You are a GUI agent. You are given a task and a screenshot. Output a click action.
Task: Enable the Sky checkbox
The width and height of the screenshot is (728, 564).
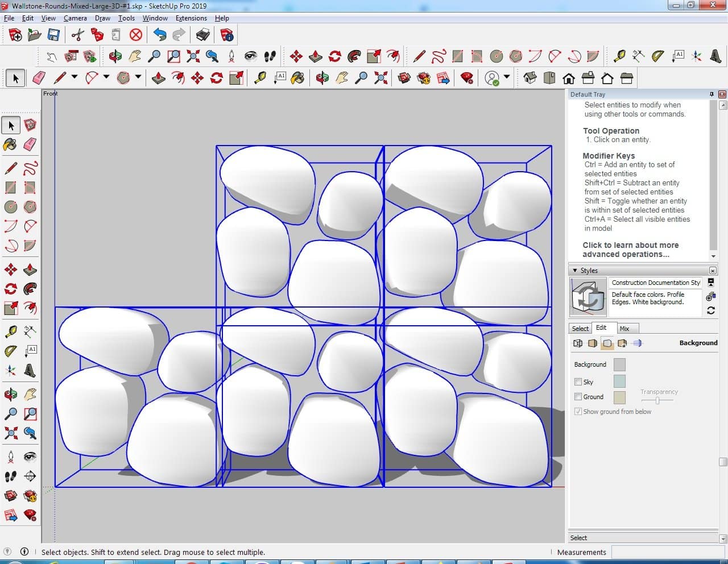(578, 382)
